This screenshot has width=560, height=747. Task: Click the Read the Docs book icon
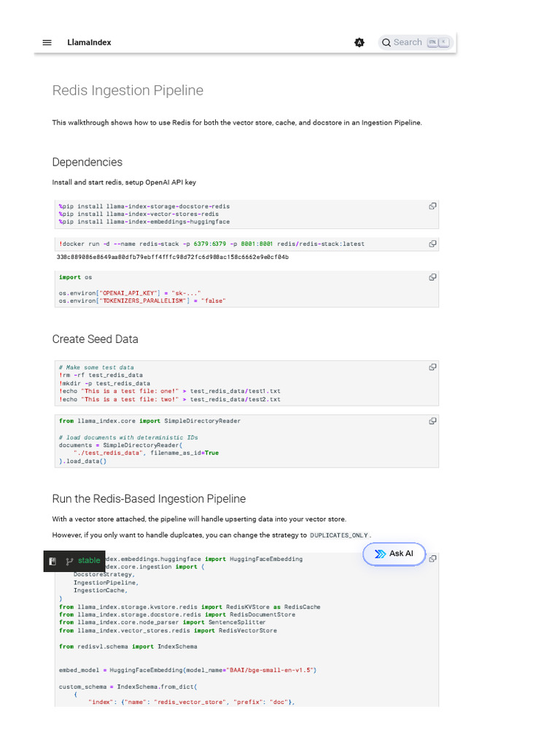[x=52, y=561]
